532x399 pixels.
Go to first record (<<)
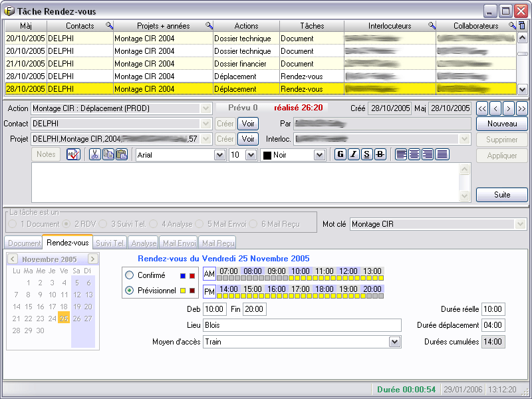click(482, 109)
